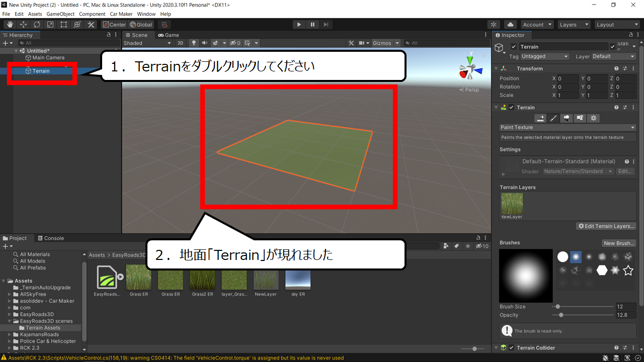The image size is (644, 362).
Task: Toggle grid snapping in toolbar
Action: (164, 25)
